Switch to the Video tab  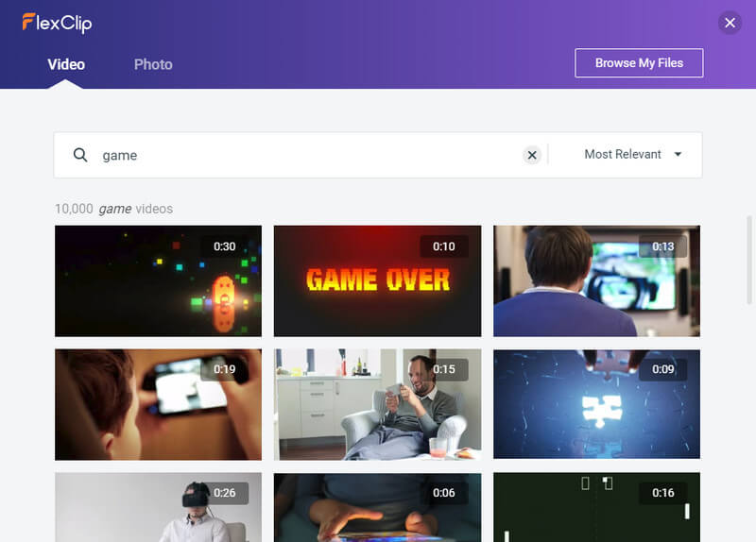pyautogui.click(x=66, y=64)
